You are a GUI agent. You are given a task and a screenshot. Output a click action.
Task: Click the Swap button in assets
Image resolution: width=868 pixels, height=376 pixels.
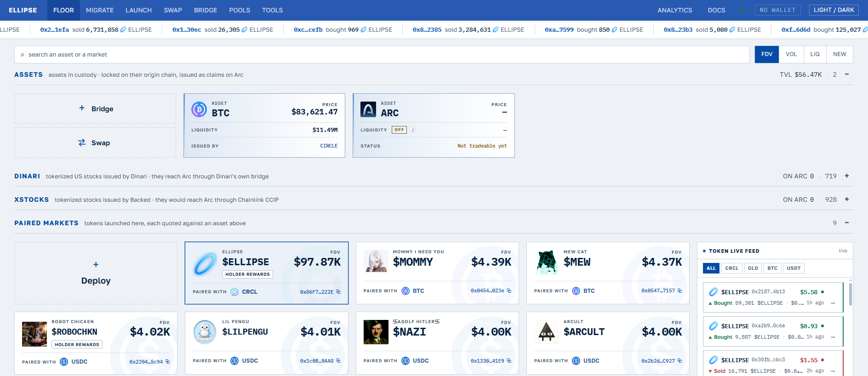tap(95, 142)
